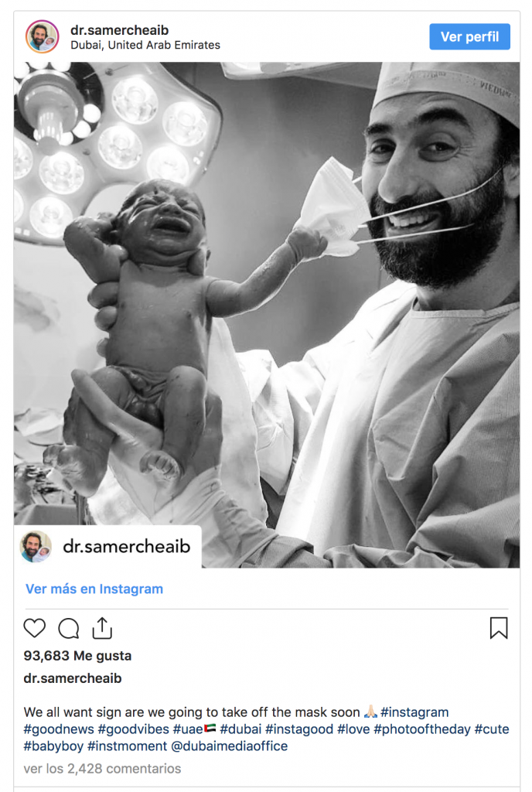532x792 pixels.
Task: Open comments via speech bubble icon
Action: pos(69,628)
